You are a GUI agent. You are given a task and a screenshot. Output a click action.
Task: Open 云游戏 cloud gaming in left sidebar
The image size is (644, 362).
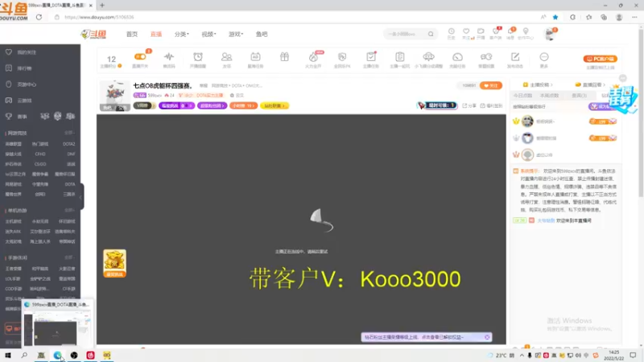tap(25, 101)
